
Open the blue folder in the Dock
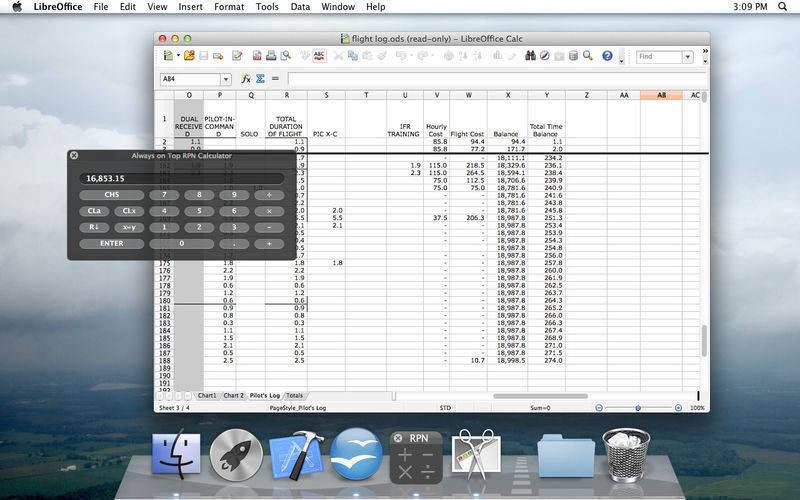(x=566, y=456)
